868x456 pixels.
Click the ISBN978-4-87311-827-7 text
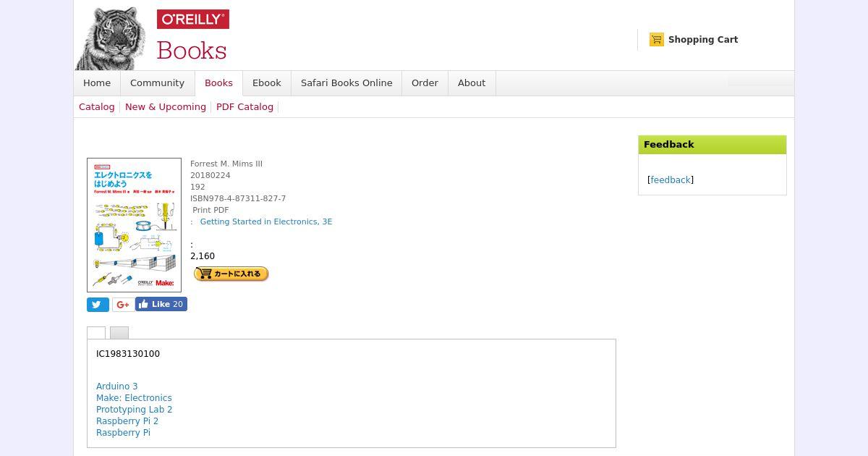tap(238, 198)
